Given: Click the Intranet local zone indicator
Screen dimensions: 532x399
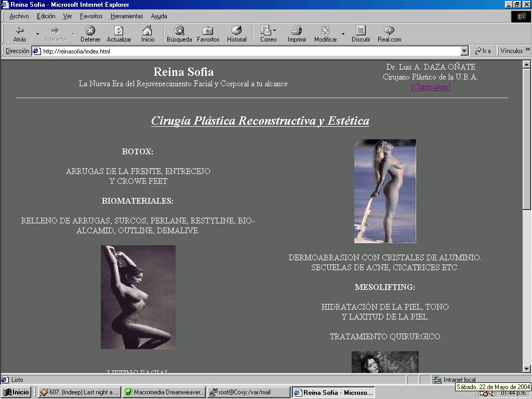Looking at the screenshot, I should click(455, 380).
